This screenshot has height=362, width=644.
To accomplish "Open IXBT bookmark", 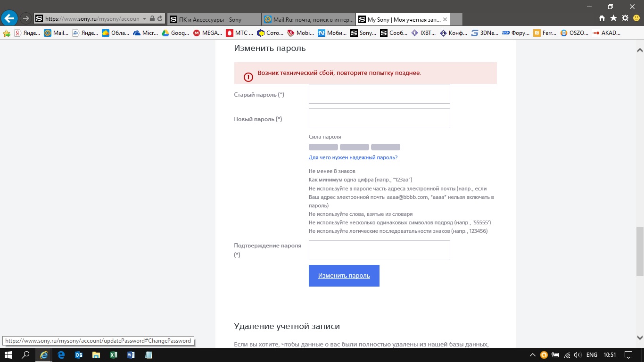I will (424, 33).
